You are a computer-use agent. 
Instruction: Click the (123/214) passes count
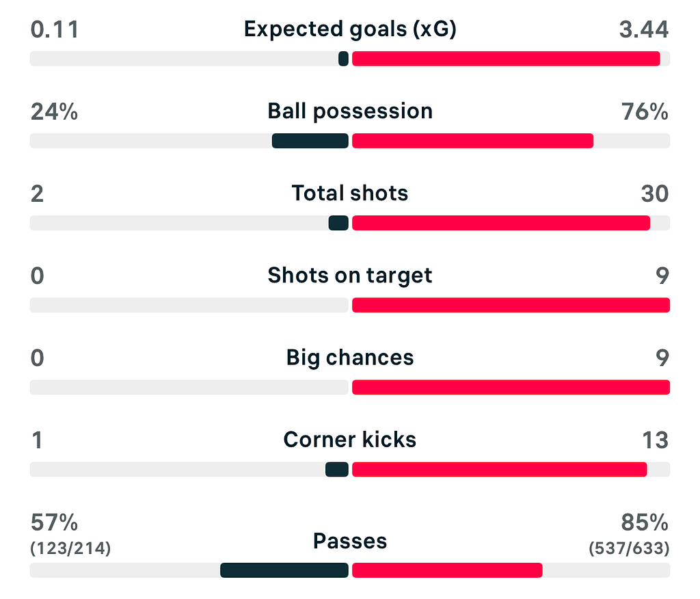(71, 548)
